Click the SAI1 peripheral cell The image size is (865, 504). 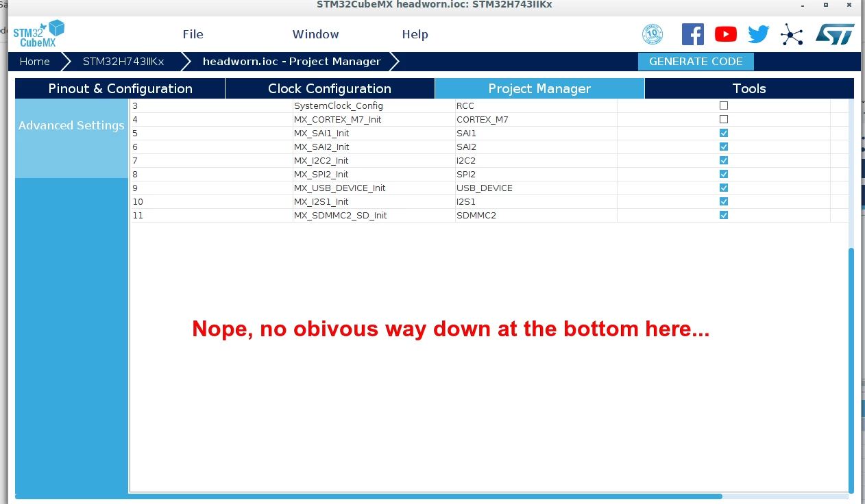tap(536, 134)
